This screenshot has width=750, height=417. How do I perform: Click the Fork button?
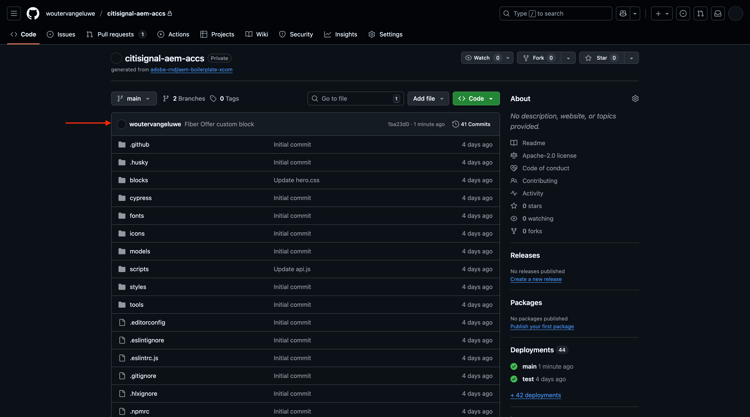click(539, 58)
